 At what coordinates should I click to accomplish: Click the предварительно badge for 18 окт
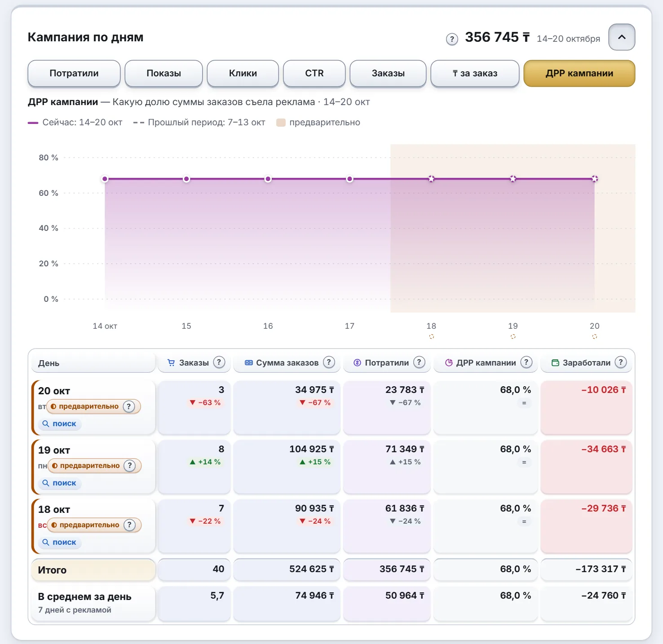point(94,525)
